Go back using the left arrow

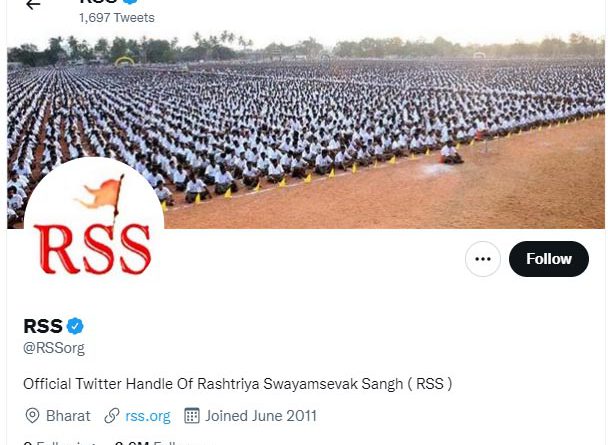point(33,4)
